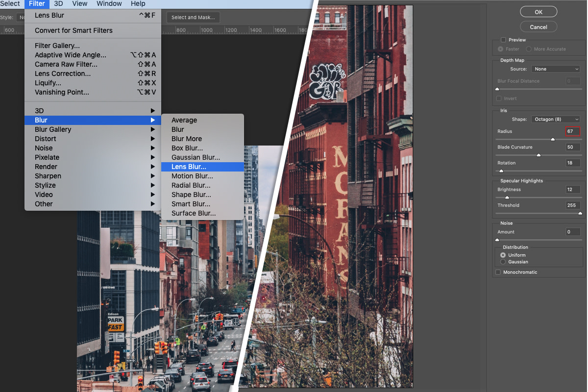Expand the Distort submenu
Screen dimensions: 588x392
click(x=93, y=139)
